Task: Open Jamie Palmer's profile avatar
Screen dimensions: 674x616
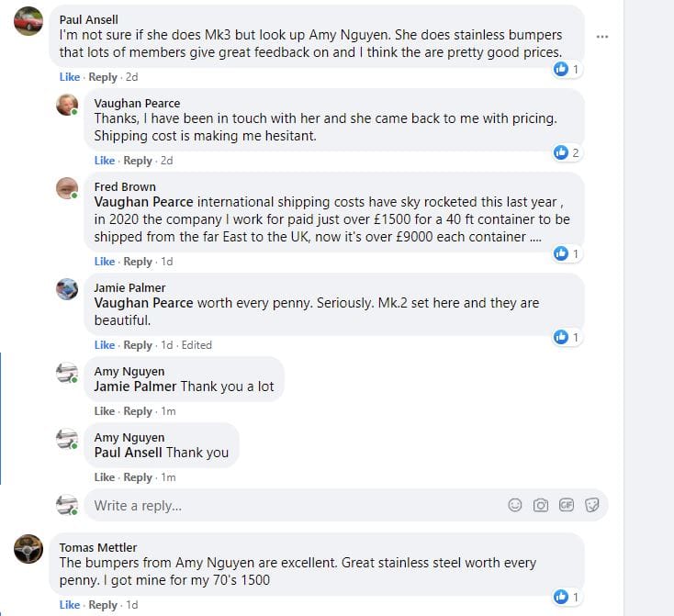Action: pos(66,290)
